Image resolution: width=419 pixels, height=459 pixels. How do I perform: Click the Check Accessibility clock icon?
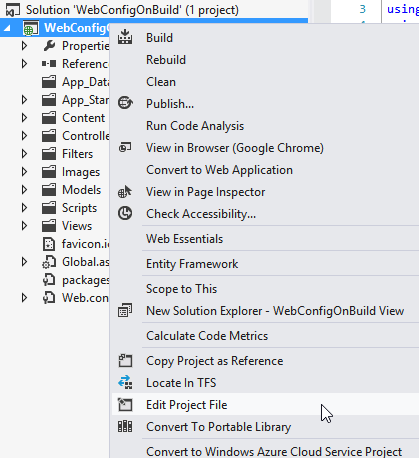[x=125, y=213]
